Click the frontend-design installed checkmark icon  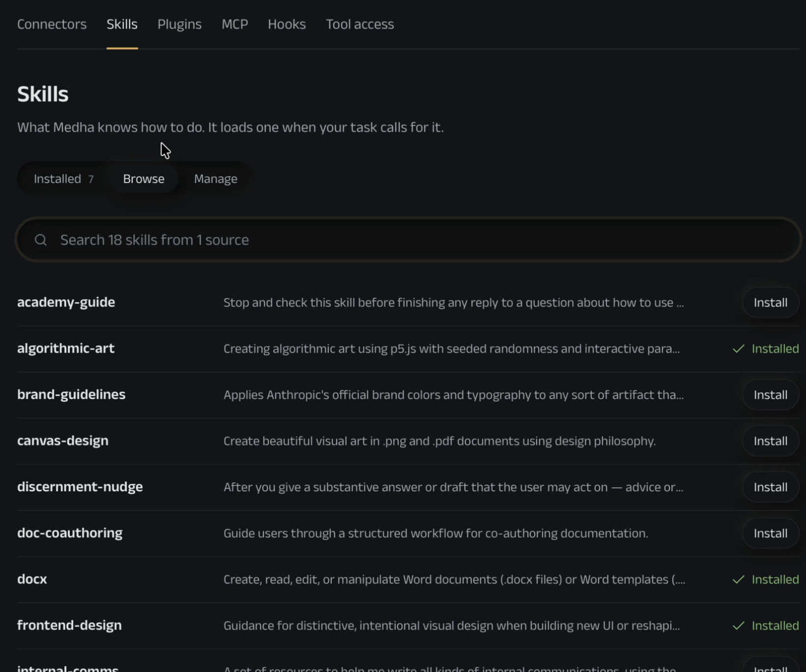738,626
